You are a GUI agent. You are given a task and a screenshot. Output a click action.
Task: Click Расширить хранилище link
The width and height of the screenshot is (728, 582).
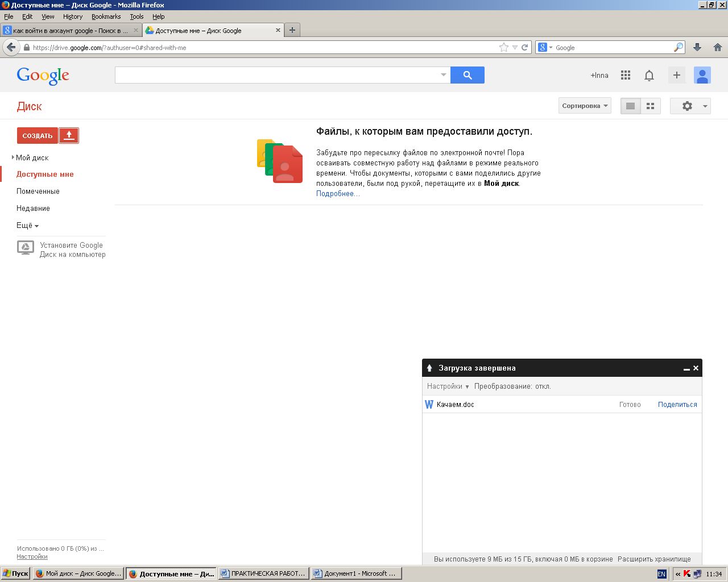click(x=654, y=559)
